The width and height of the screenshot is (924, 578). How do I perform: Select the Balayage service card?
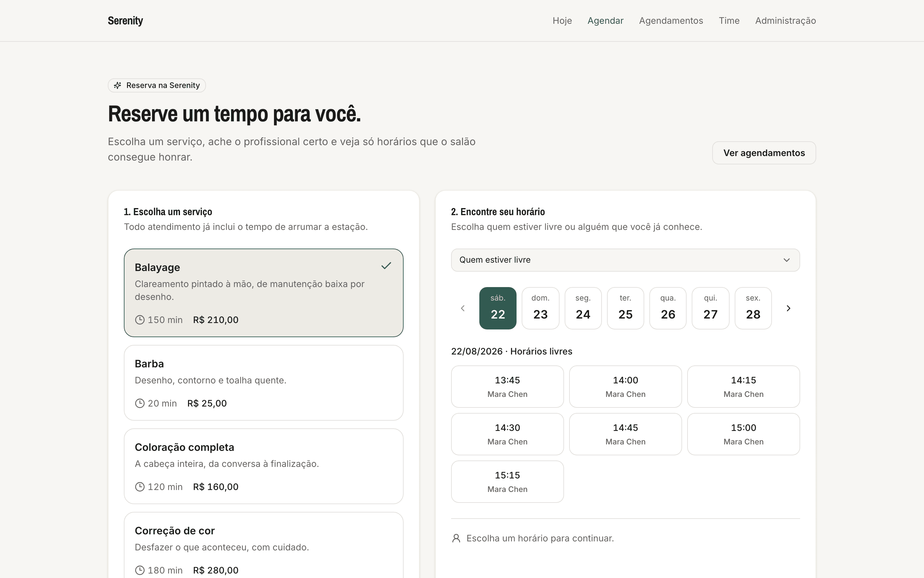pos(263,293)
